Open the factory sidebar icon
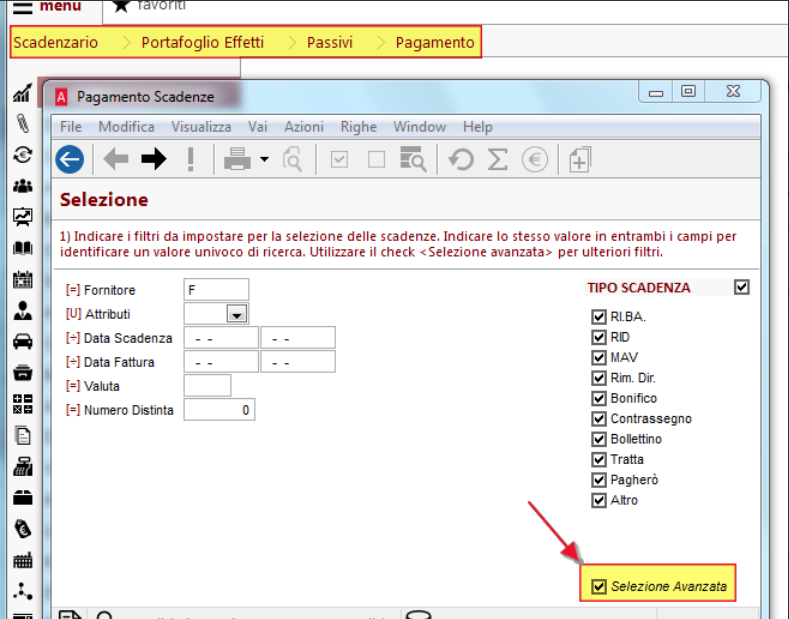 tap(23, 560)
